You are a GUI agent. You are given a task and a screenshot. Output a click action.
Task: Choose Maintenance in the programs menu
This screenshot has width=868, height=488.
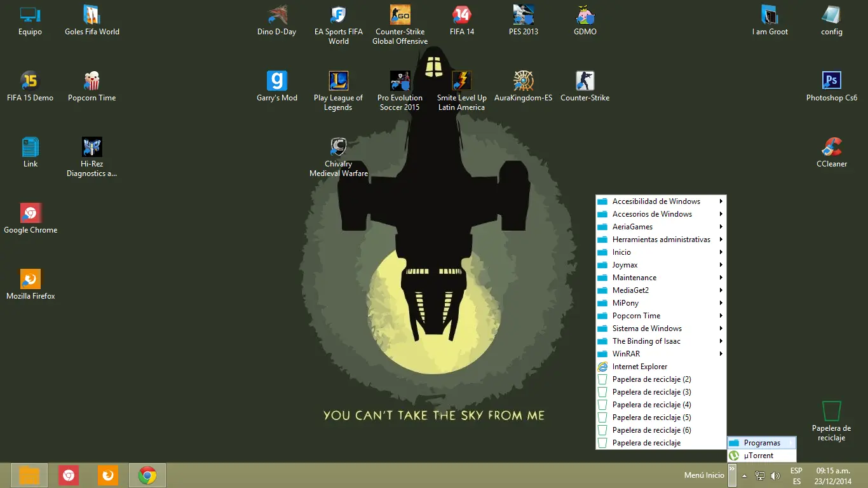pyautogui.click(x=661, y=278)
